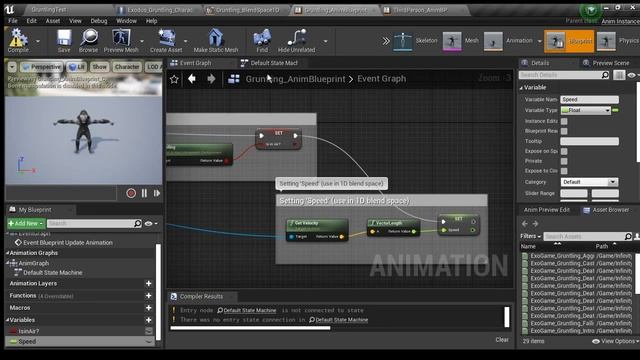The image size is (640, 360).
Task: Save the blueprint with Save icon
Action: coord(64,38)
